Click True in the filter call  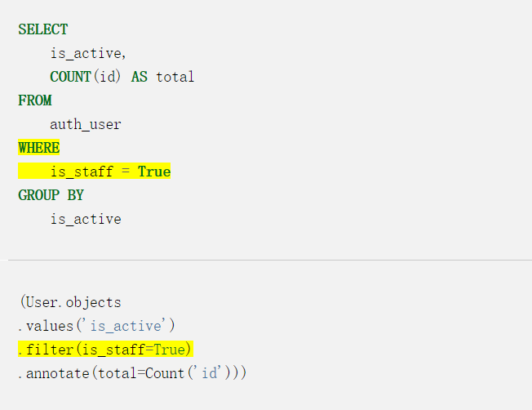point(170,350)
